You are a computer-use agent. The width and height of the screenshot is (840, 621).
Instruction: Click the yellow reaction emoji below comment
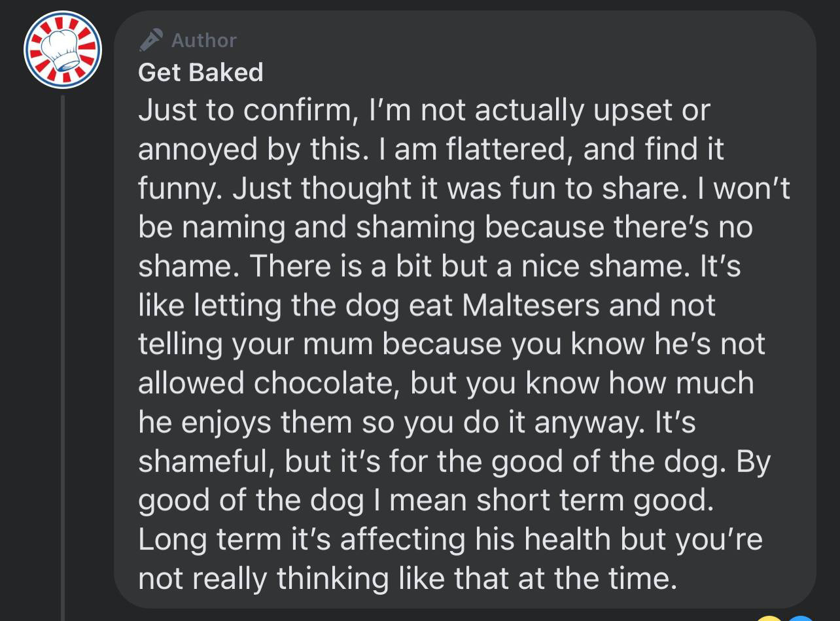[769, 617]
